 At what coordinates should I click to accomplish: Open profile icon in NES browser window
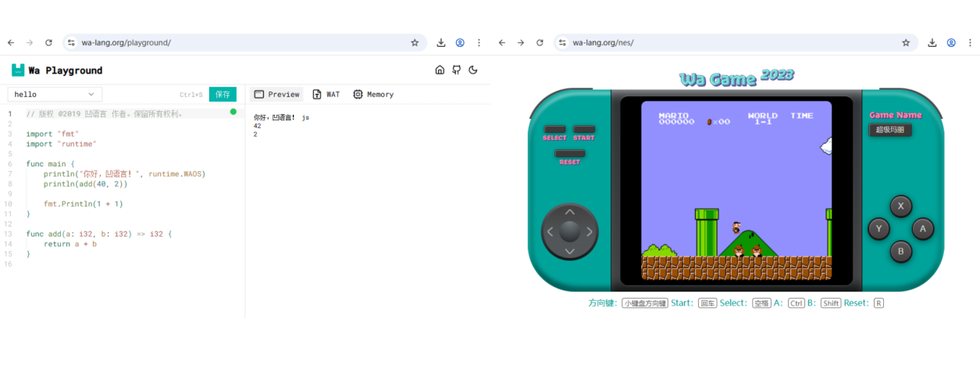point(951,43)
